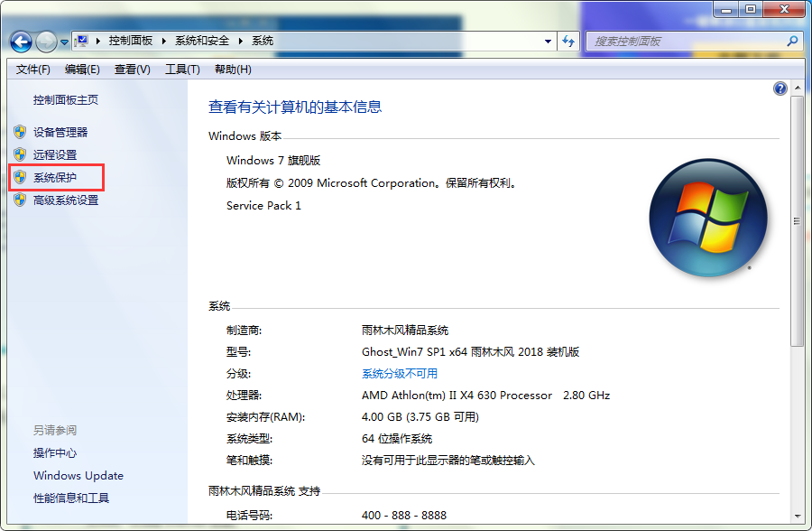Click the shield icon beside 高级系统设置
812x531 pixels.
tap(20, 200)
